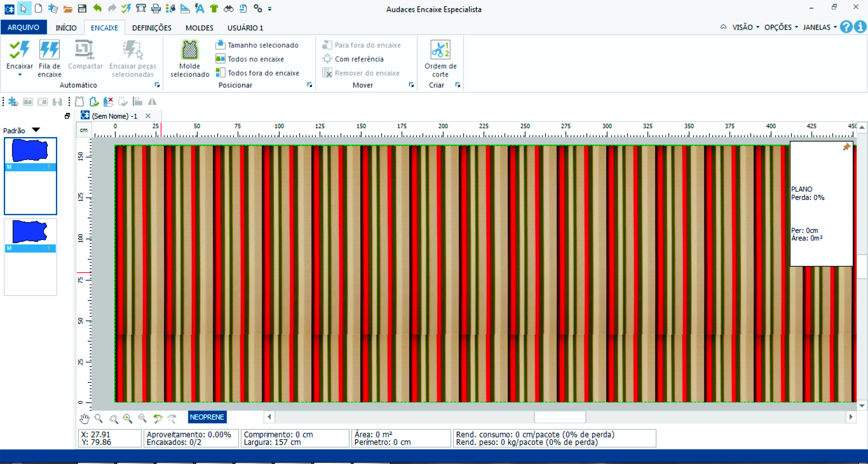Image resolution: width=868 pixels, height=464 pixels.
Task: Expand the Automático group dialog launcher
Action: click(x=157, y=85)
